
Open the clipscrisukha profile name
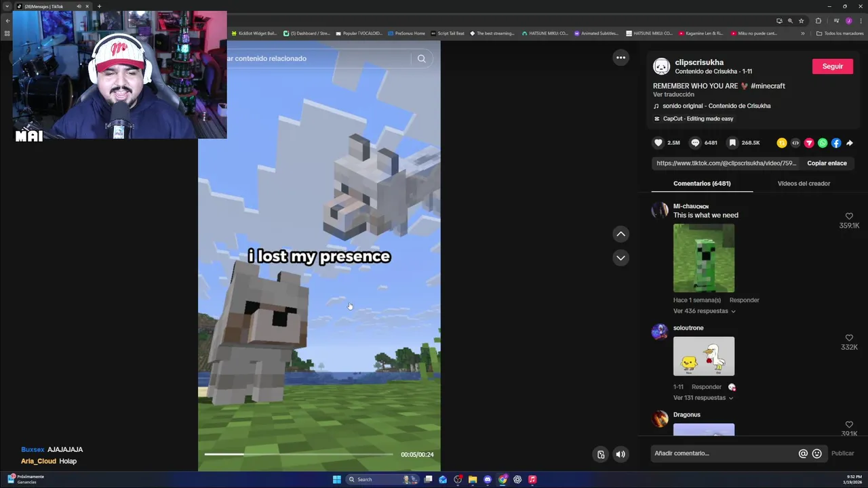pos(699,62)
